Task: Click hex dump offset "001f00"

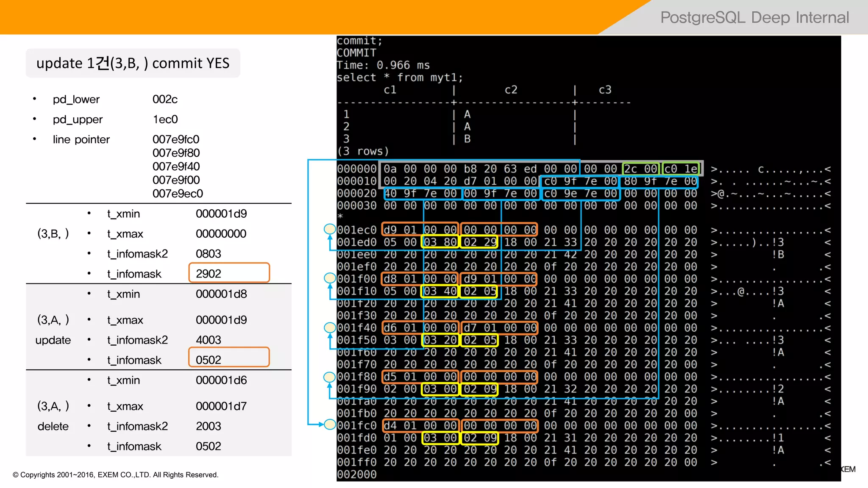Action: point(357,279)
